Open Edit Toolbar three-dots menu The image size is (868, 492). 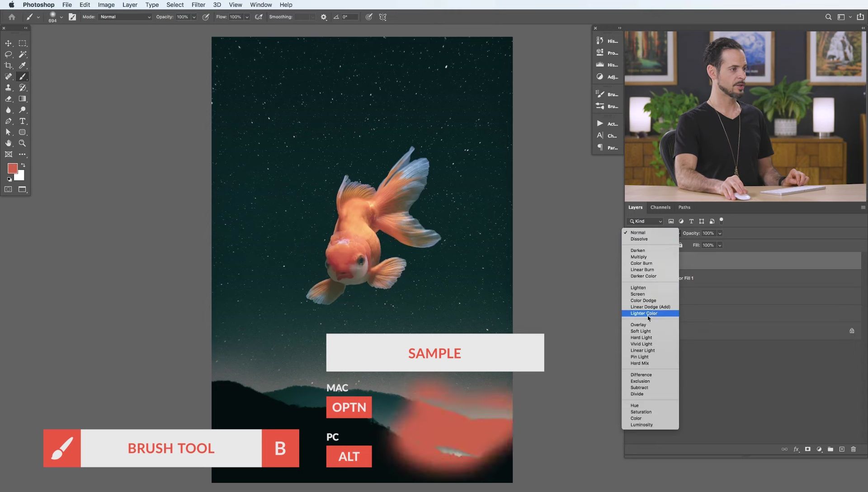click(22, 154)
